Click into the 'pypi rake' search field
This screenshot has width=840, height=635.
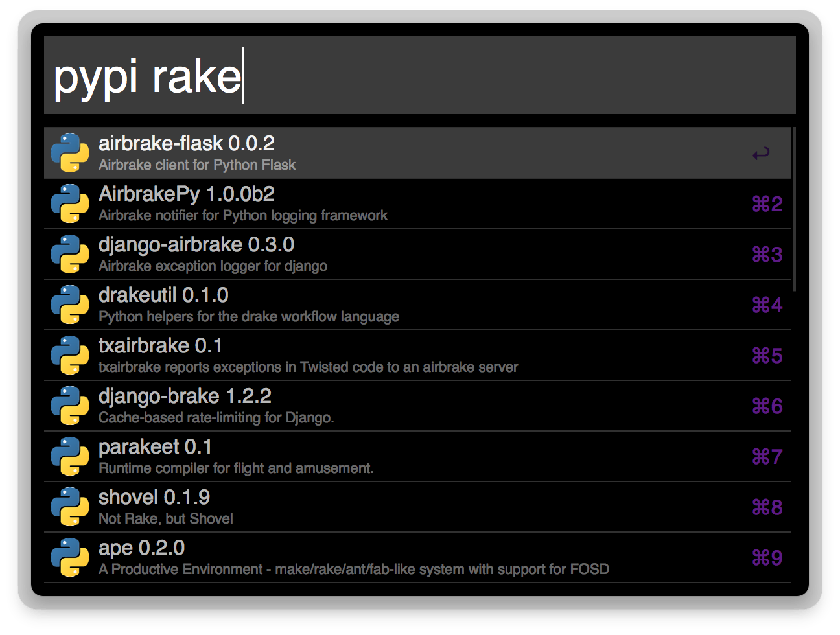click(420, 75)
